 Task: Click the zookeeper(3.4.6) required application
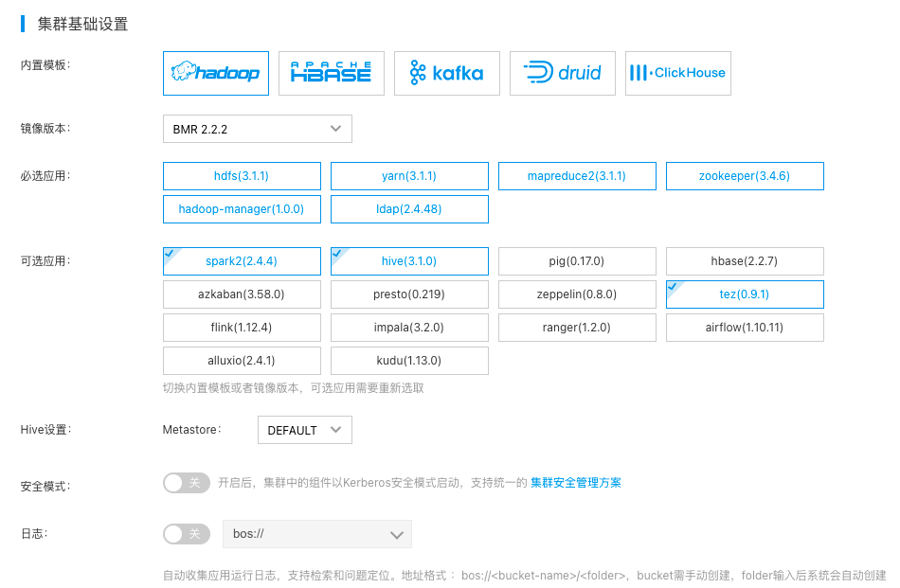tap(745, 176)
